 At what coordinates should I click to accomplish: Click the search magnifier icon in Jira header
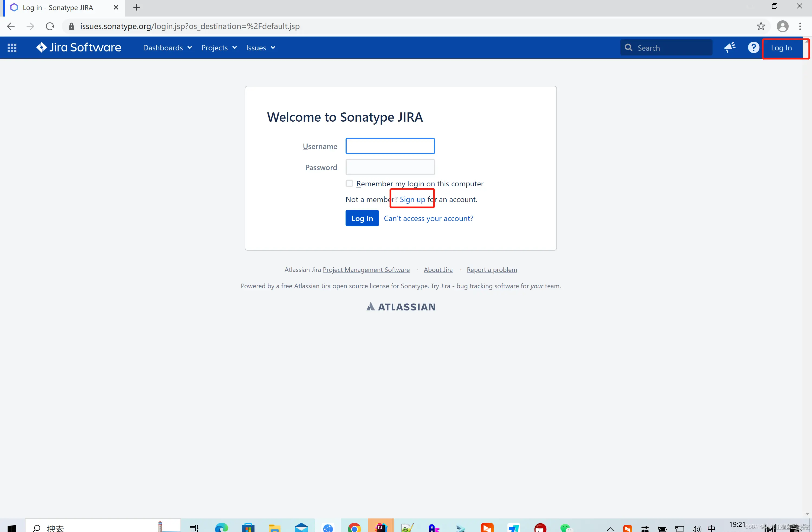click(x=628, y=47)
